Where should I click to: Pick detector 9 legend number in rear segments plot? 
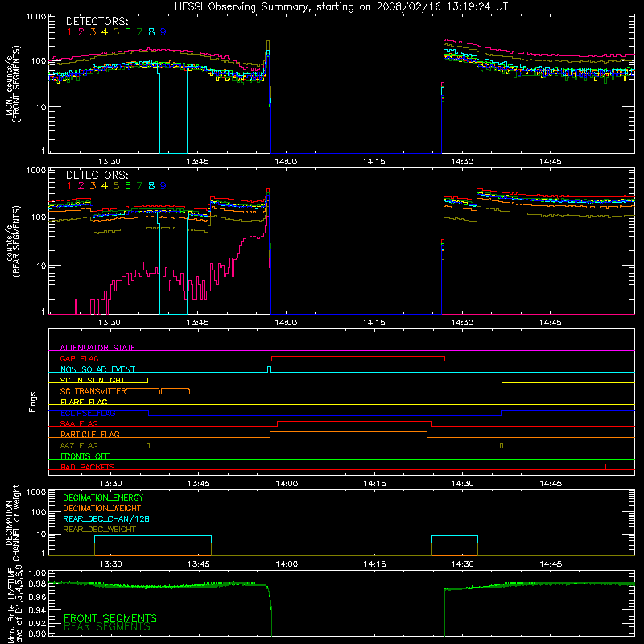pyautogui.click(x=163, y=186)
